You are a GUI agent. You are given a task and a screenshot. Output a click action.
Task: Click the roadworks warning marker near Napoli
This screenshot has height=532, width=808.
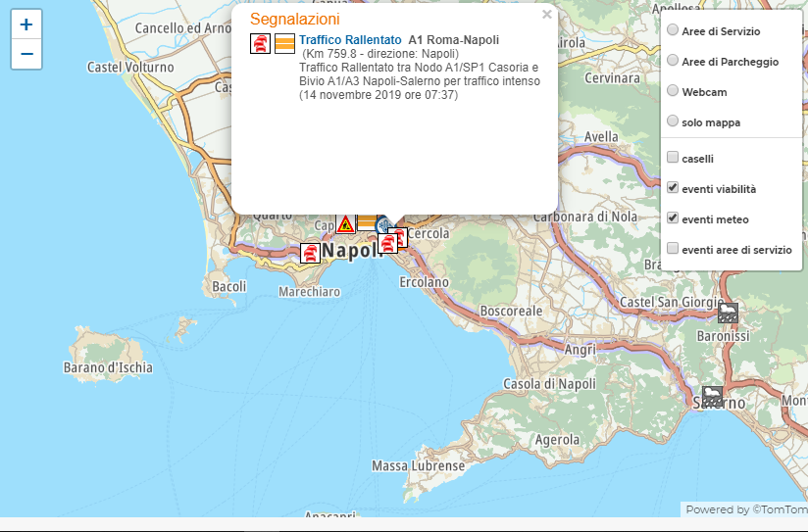(x=345, y=224)
